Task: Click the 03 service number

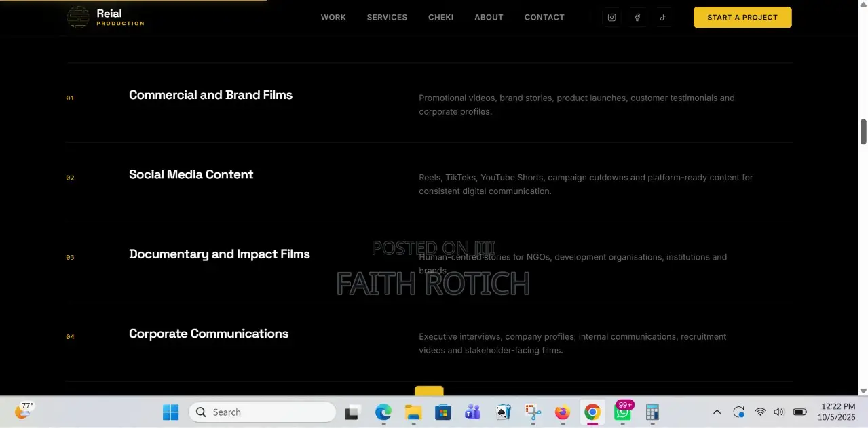Action: pyautogui.click(x=70, y=257)
